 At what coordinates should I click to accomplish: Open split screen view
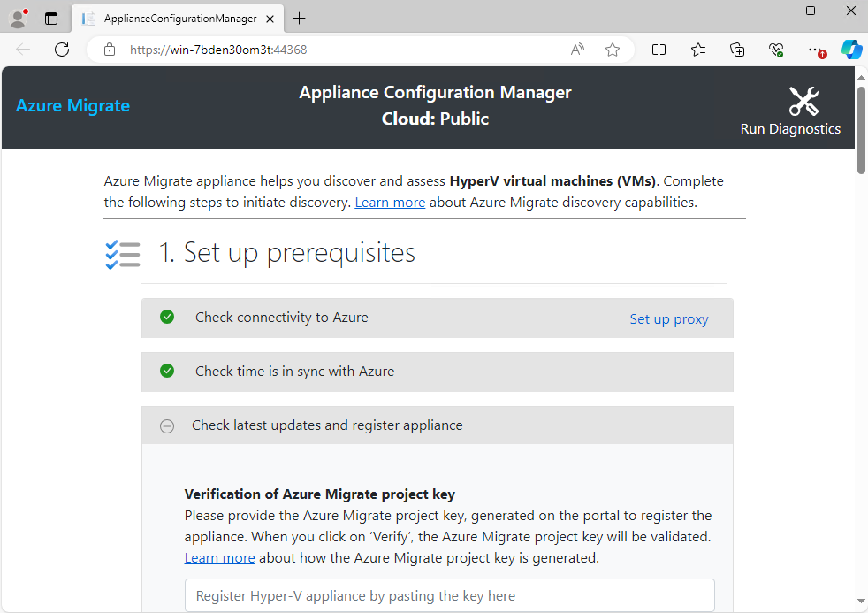(x=659, y=50)
